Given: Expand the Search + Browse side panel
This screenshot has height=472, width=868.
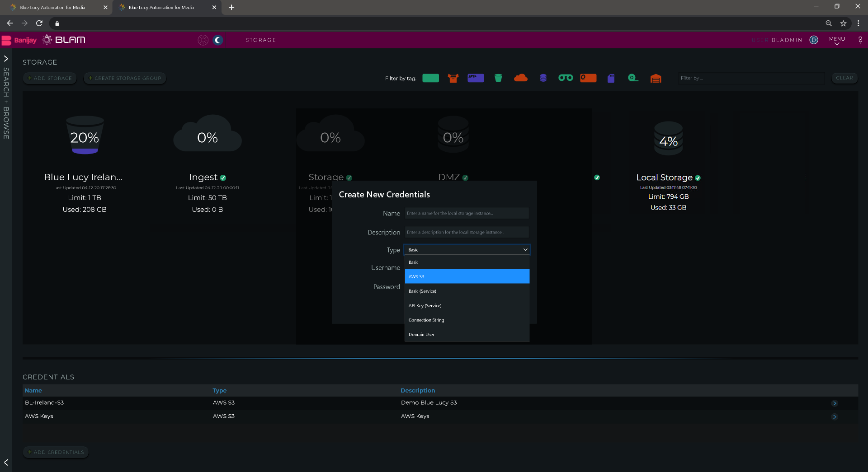Looking at the screenshot, I should 6,59.
